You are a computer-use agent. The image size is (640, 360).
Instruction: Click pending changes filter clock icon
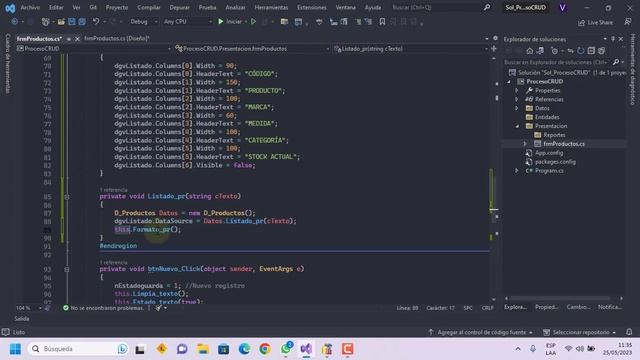[x=554, y=51]
